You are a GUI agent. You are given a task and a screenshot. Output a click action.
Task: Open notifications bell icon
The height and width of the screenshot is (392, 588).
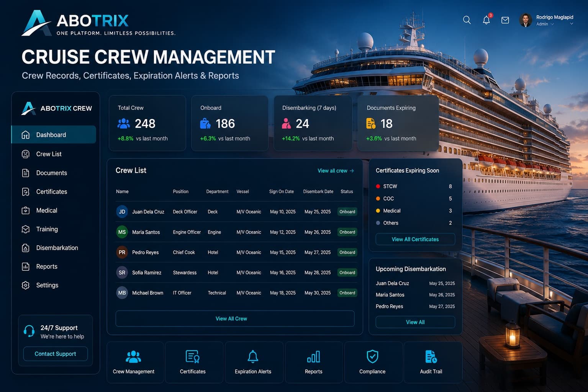(486, 20)
